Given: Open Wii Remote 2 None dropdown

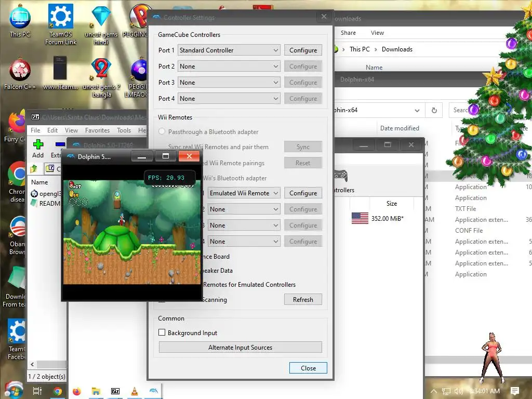Looking at the screenshot, I should point(244,209).
